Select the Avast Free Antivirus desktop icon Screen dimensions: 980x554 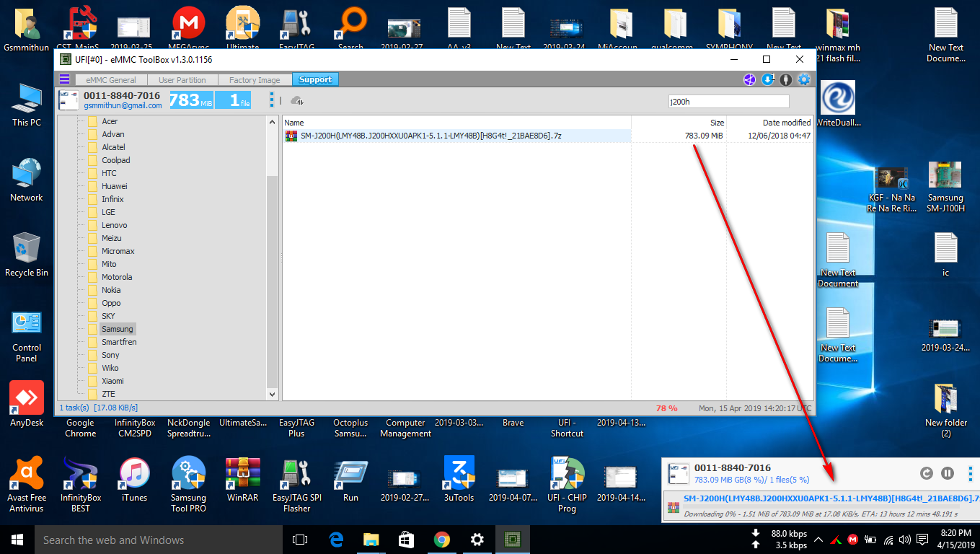pyautogui.click(x=27, y=484)
